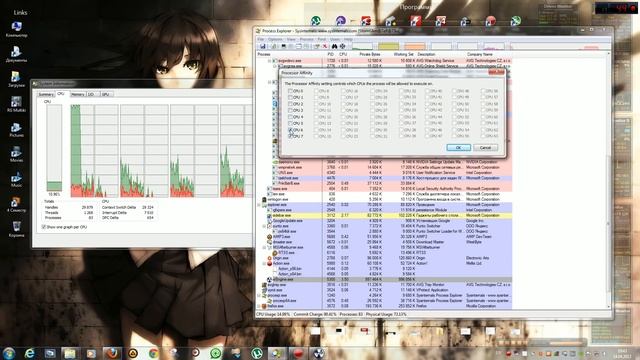This screenshot has height=360, width=640.
Task: Switch to the GPU tab in System Information
Action: tap(106, 94)
